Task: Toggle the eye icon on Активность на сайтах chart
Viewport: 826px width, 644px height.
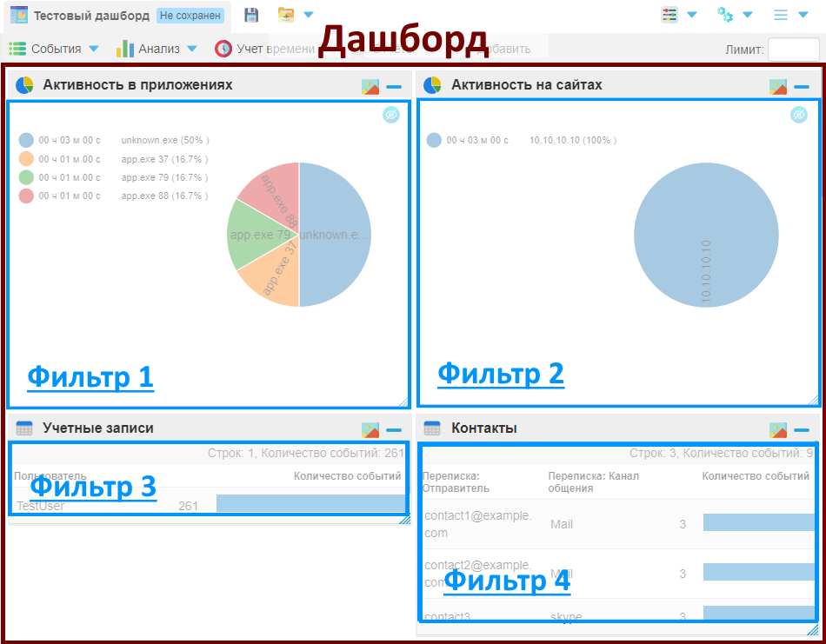Action: tap(798, 114)
